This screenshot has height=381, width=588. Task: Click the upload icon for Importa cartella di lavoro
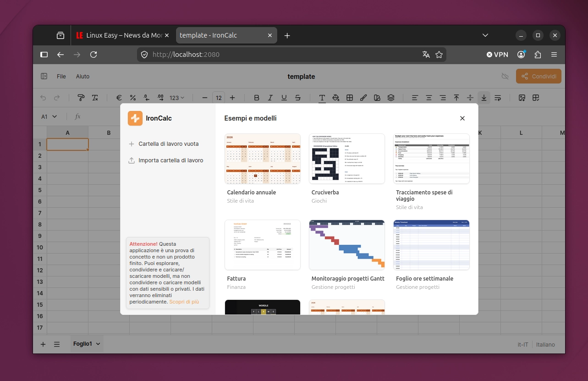pyautogui.click(x=132, y=160)
